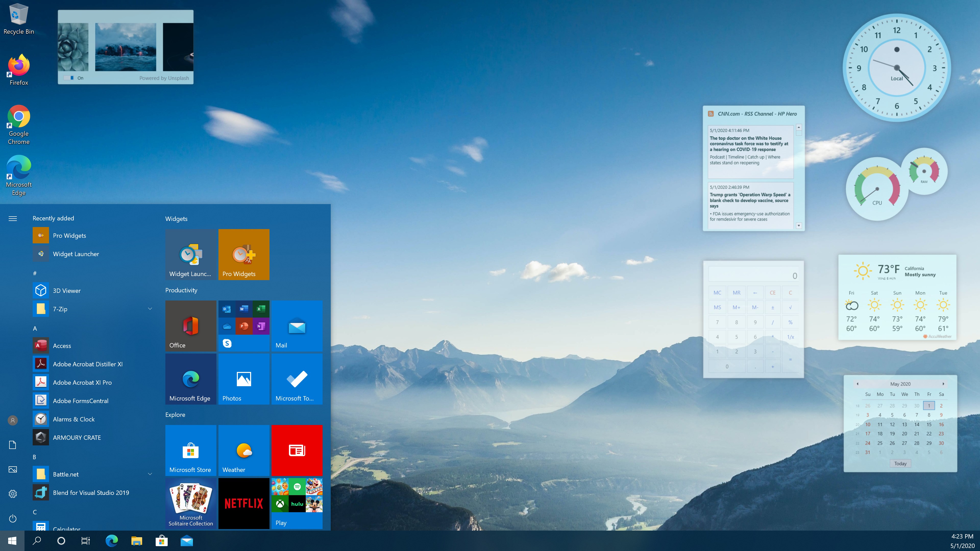
Task: Expand the 7-Zip group
Action: pos(150,309)
